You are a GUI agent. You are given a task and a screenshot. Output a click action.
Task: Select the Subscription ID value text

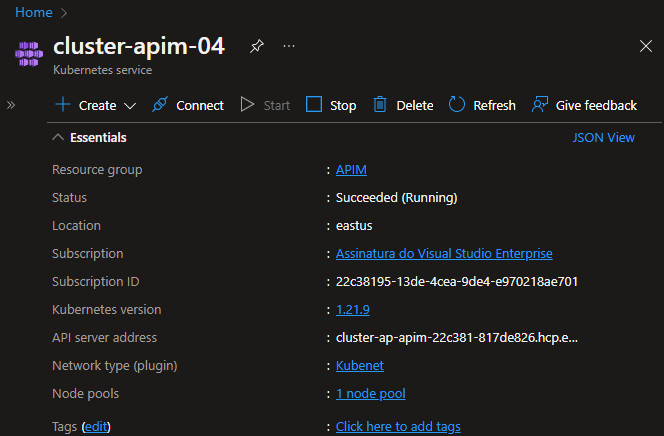coord(457,281)
